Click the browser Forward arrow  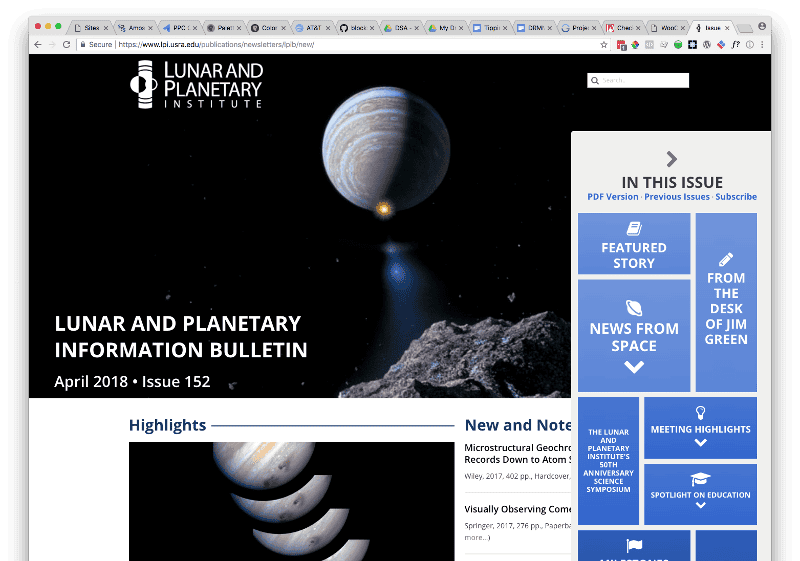pos(52,44)
